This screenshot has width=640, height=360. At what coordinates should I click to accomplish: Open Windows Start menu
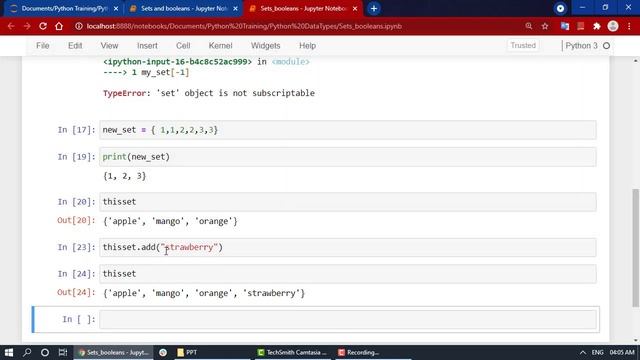tap(9, 352)
